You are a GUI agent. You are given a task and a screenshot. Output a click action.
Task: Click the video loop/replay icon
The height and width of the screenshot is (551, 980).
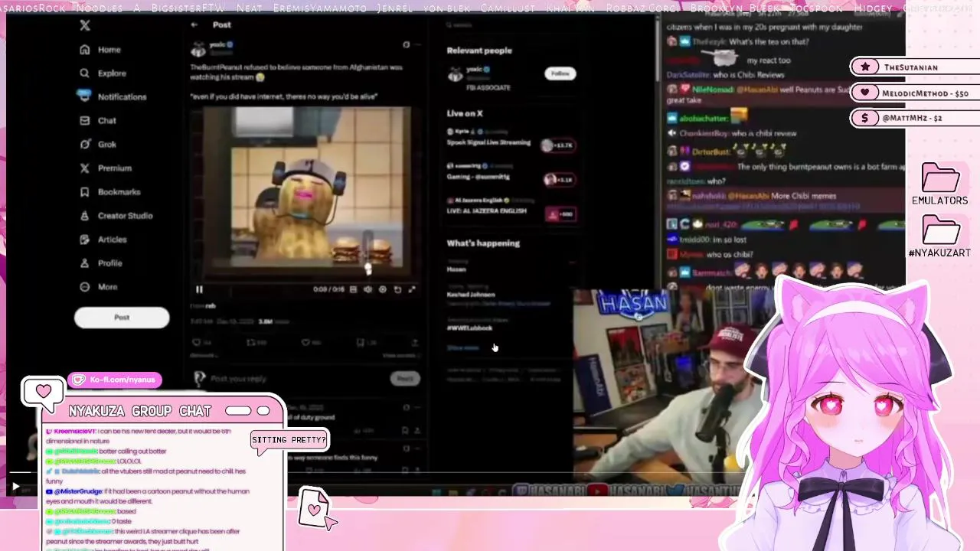397,289
